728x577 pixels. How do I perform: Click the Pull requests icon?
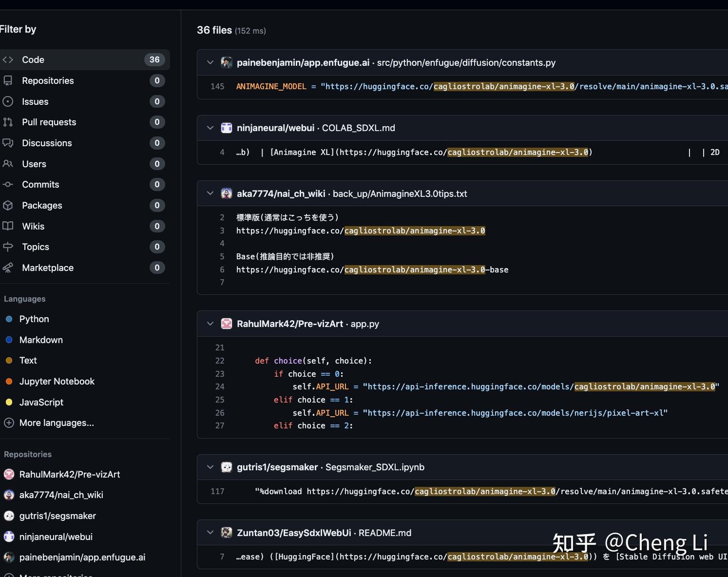tap(8, 122)
